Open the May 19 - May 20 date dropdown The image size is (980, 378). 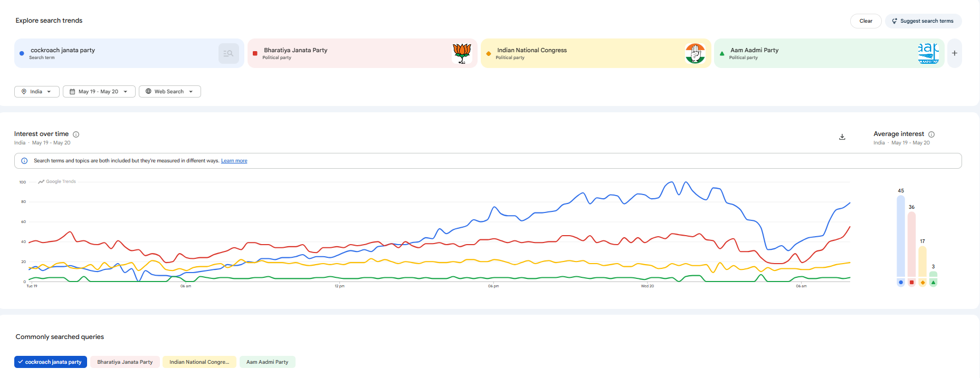click(x=99, y=92)
